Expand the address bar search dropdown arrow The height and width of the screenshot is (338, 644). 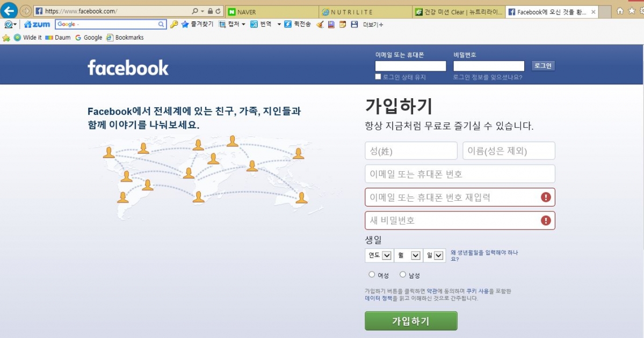click(x=202, y=11)
